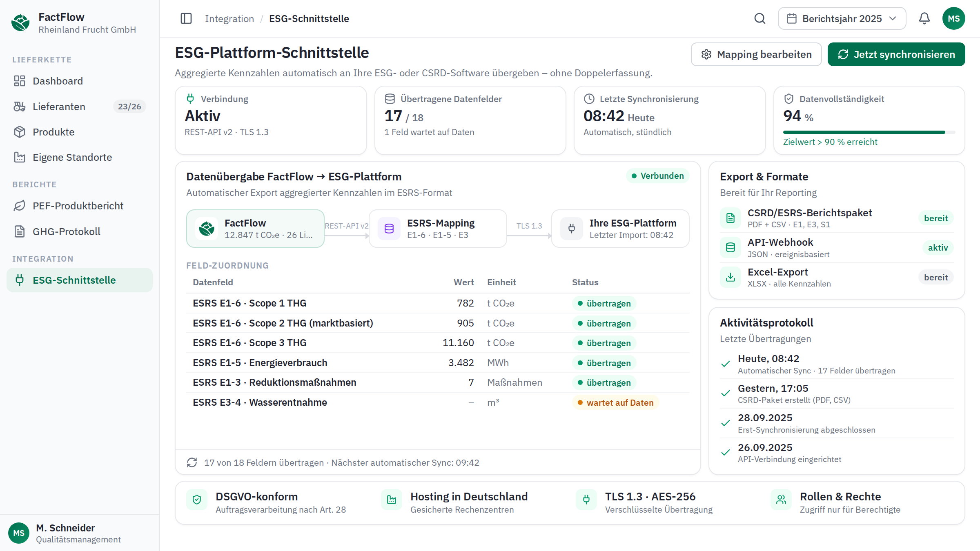The height and width of the screenshot is (551, 980).
Task: Click the CSRD/ESRS-Berichtspaket document icon
Action: (731, 218)
